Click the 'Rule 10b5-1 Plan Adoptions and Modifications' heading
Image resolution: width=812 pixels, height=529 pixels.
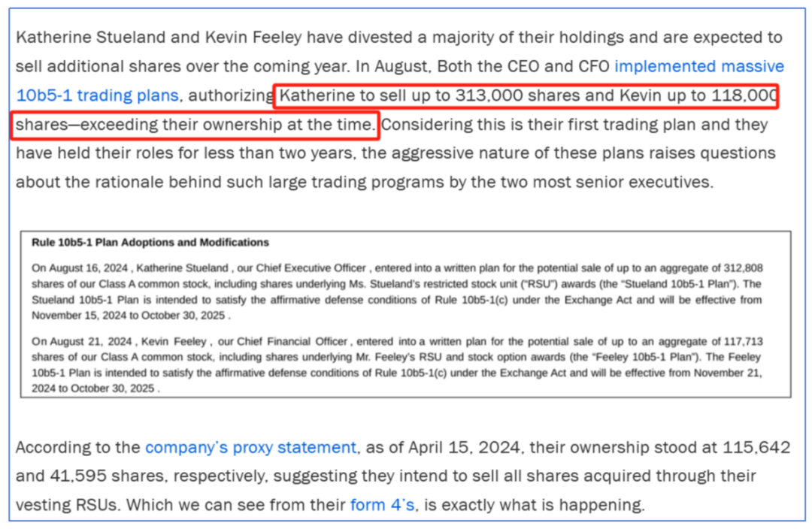(150, 243)
